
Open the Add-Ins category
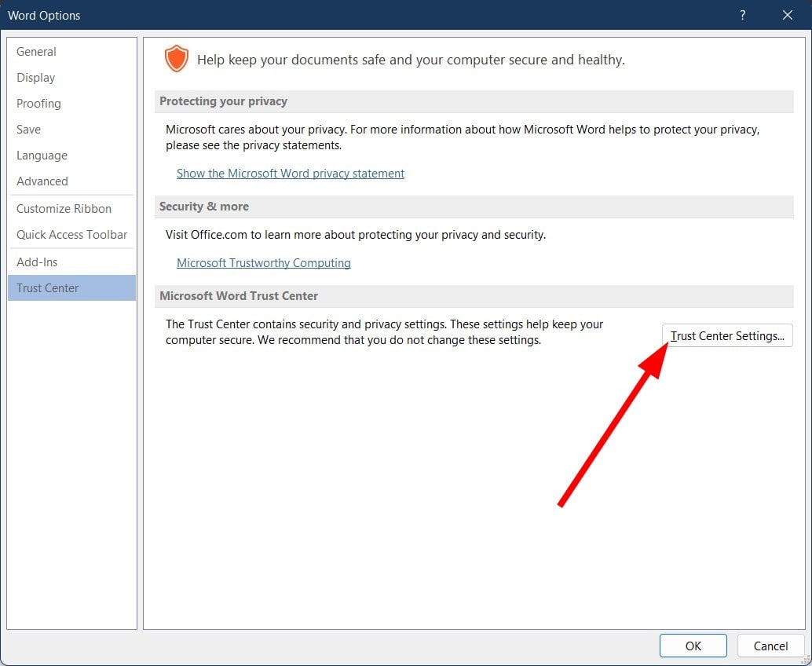pyautogui.click(x=71, y=262)
